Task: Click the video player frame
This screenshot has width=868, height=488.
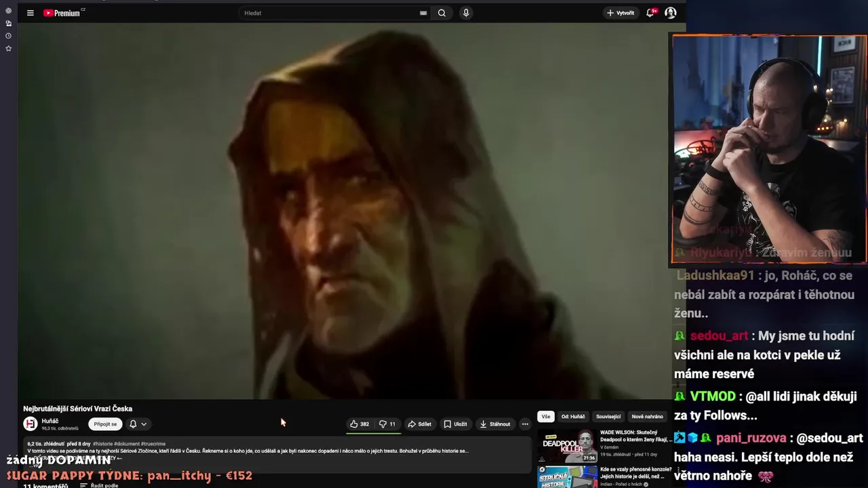Action: 343,211
